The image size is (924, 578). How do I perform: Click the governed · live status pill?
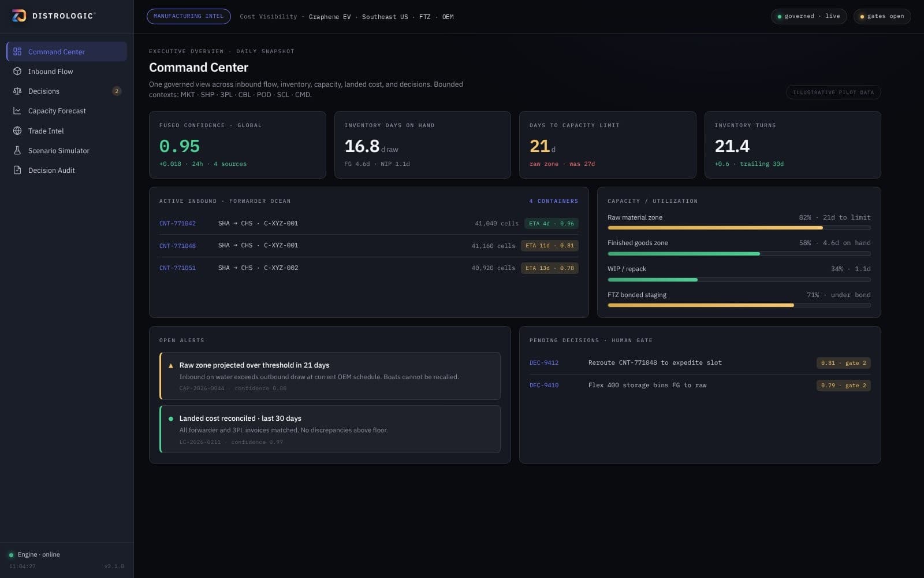pos(808,16)
